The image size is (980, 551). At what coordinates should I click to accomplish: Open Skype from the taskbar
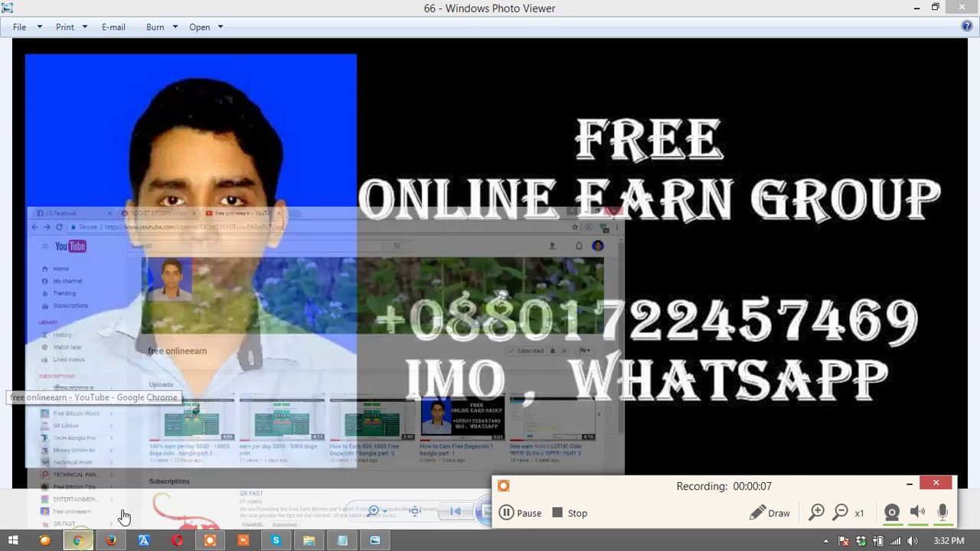pos(276,540)
